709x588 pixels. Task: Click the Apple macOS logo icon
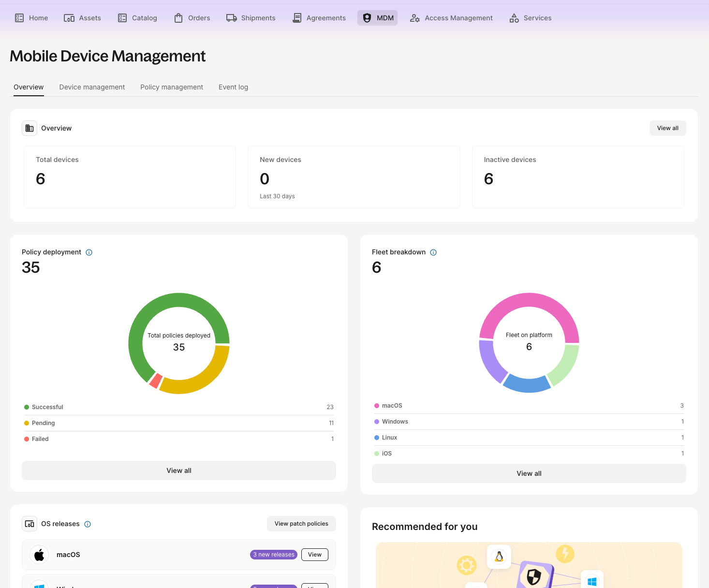coord(39,555)
